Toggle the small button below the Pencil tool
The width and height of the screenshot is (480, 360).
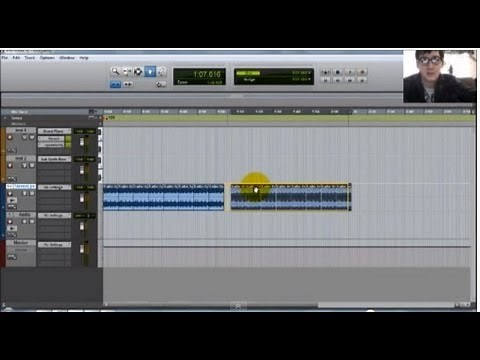pos(160,85)
